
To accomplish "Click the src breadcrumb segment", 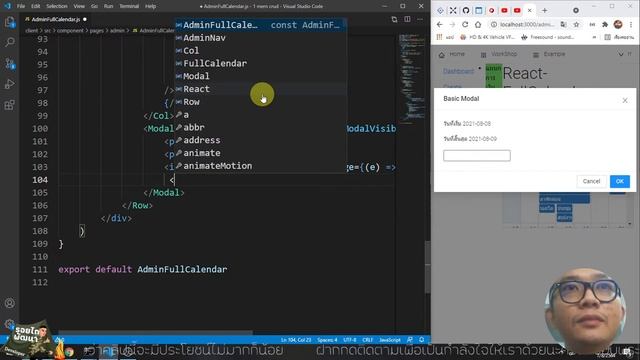I will click(x=48, y=31).
